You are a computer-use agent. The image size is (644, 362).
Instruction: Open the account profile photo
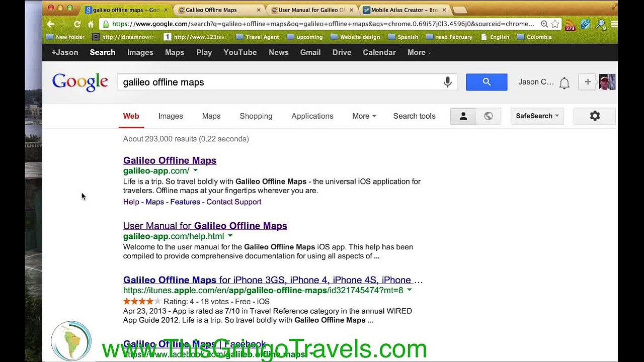click(x=607, y=82)
